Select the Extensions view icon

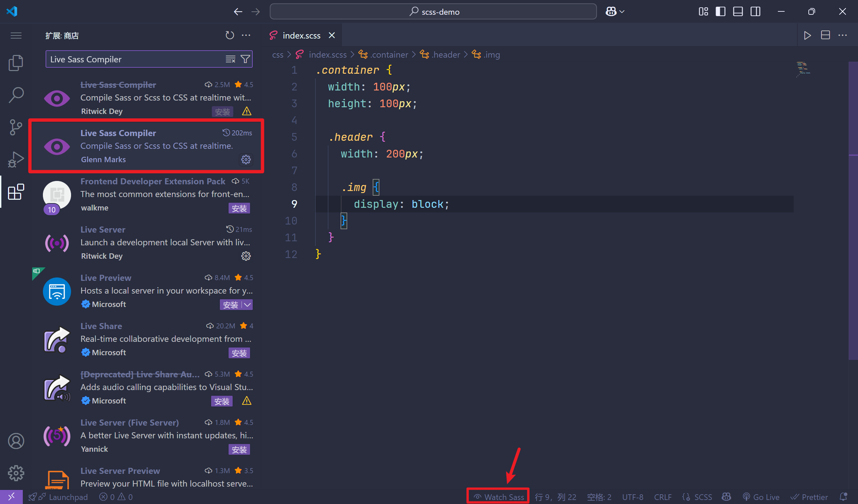(16, 192)
